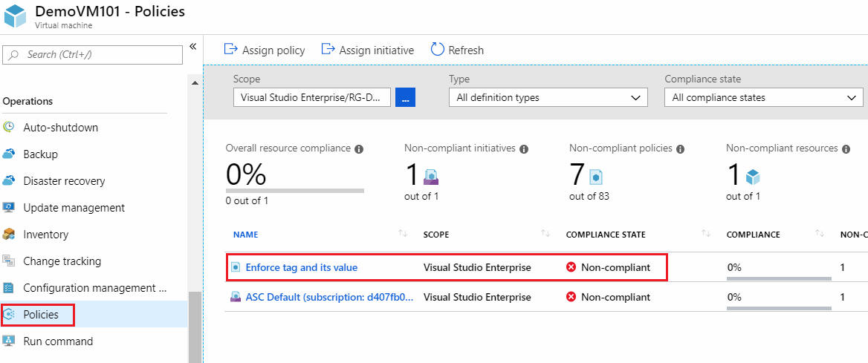This screenshot has height=363, width=868.
Task: Click the policy icon before Enforce tag row
Action: point(236,267)
